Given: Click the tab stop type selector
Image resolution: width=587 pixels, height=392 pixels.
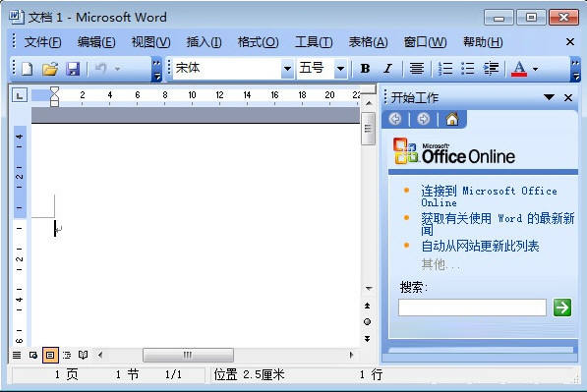Looking at the screenshot, I should click(20, 95).
